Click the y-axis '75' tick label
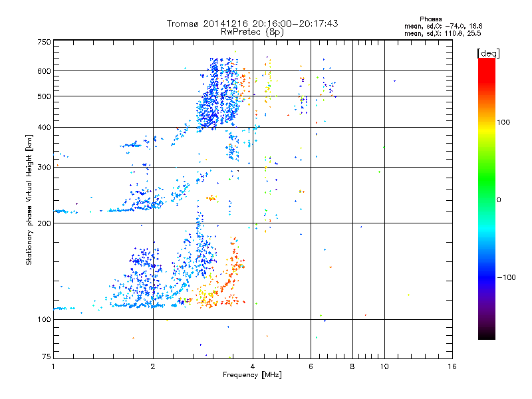Viewport: 532px width, 399px height. pyautogui.click(x=47, y=356)
